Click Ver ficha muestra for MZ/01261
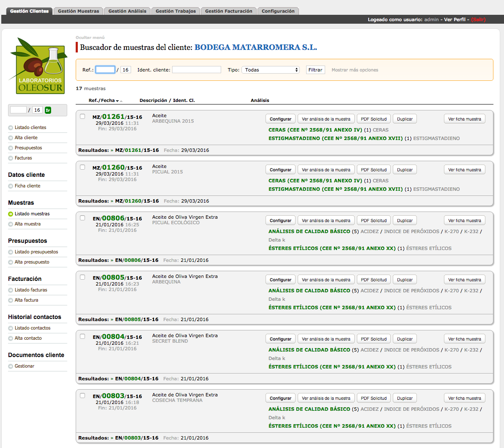Screen dimensions: 504x448 coord(464,119)
